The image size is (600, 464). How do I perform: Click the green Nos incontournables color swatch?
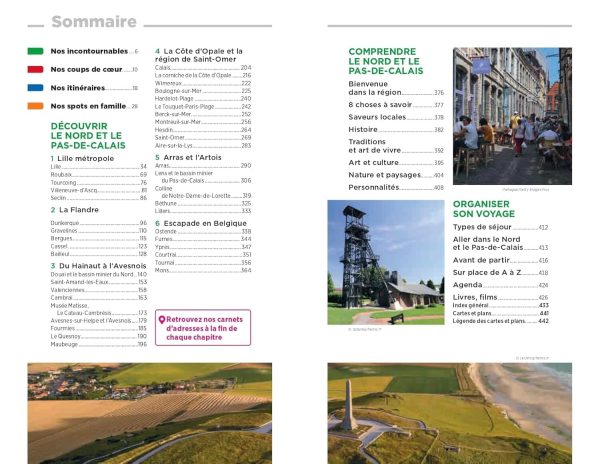(35, 51)
